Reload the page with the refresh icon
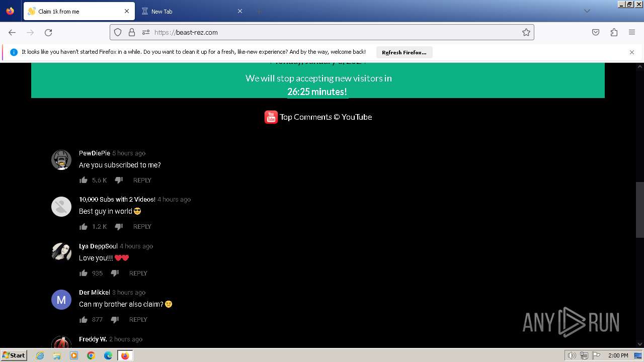Screen dimensions: 644x362 point(48,32)
